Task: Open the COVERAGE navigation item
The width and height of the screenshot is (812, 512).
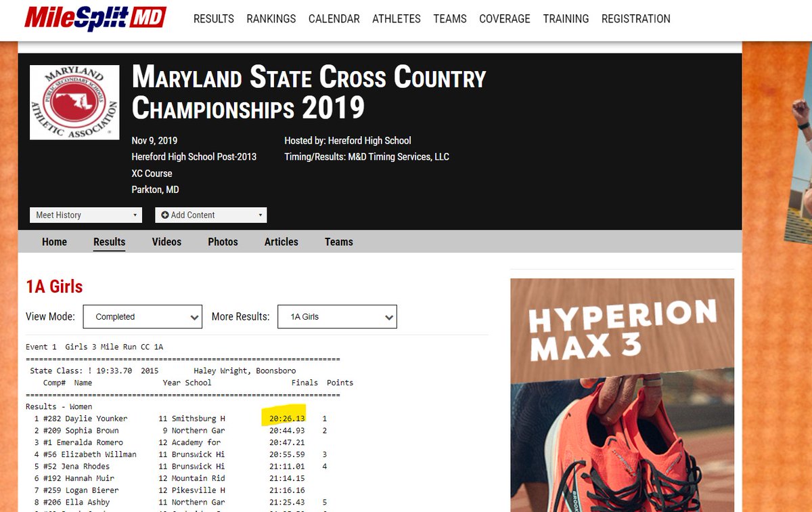Action: [505, 19]
